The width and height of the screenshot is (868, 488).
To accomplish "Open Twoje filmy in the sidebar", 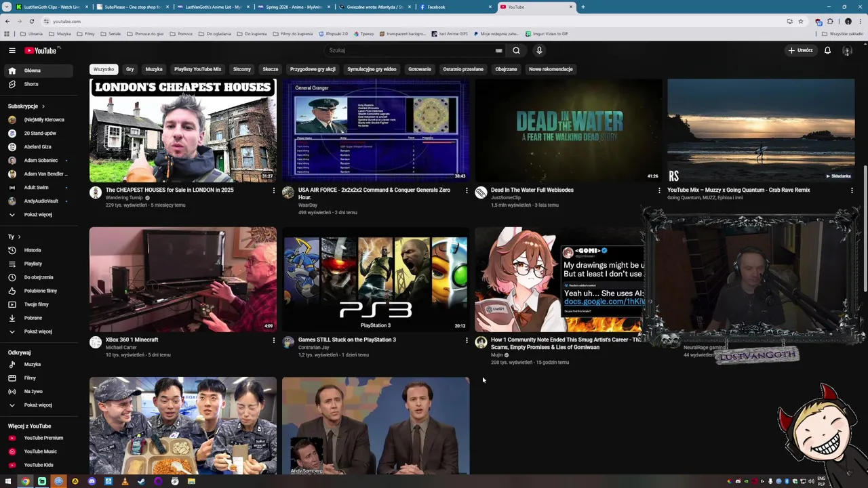I will 39,304.
